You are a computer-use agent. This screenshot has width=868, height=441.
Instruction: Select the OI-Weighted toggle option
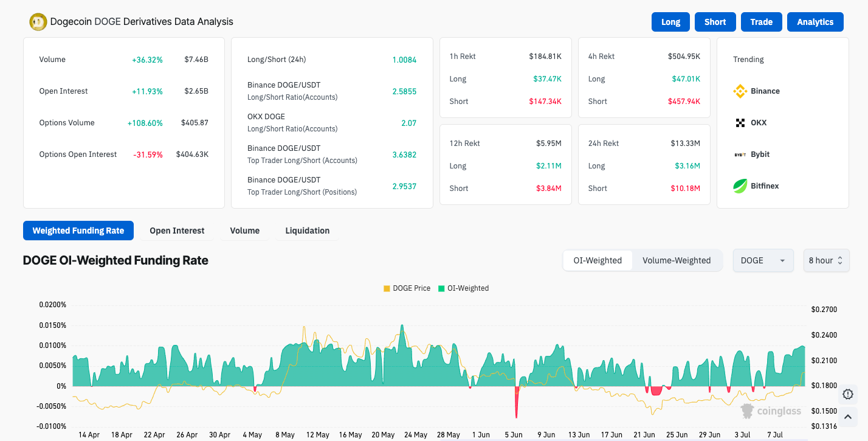pyautogui.click(x=597, y=260)
